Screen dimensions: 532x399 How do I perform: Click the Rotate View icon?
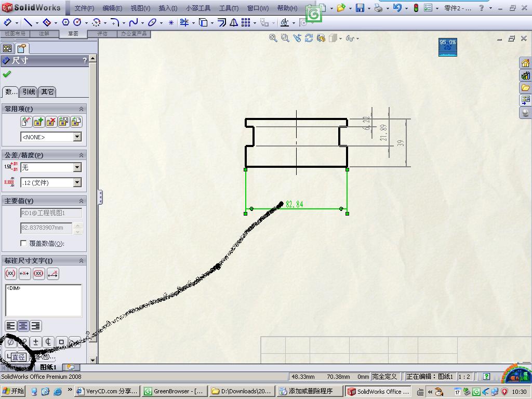pyautogui.click(x=309, y=38)
